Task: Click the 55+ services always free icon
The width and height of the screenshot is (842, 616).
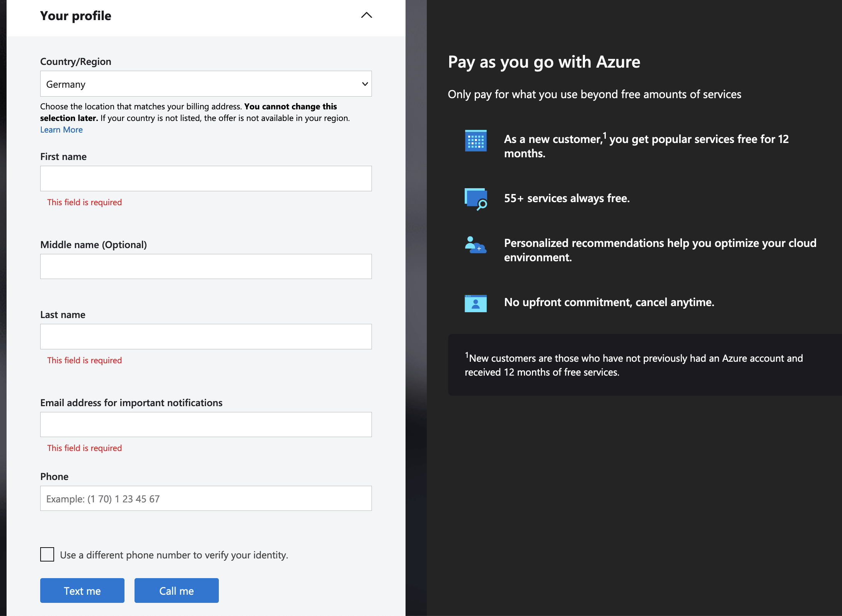Action: (x=476, y=199)
